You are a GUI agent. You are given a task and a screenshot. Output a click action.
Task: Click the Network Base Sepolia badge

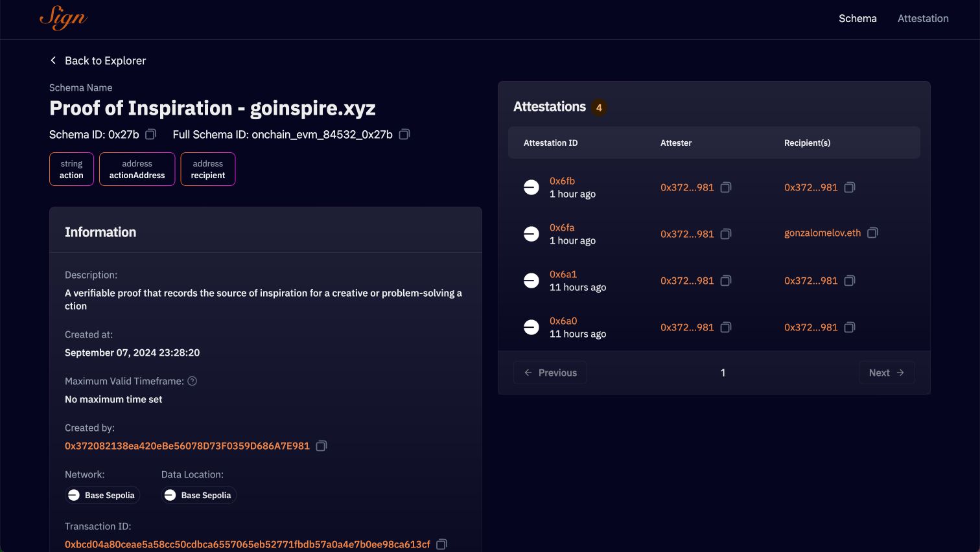click(102, 495)
